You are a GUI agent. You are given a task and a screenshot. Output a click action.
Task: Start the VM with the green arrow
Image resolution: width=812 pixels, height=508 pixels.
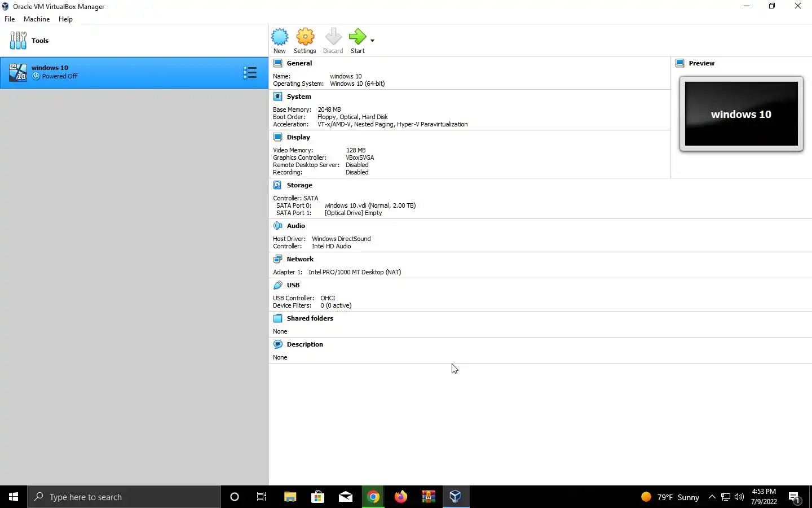358,41
